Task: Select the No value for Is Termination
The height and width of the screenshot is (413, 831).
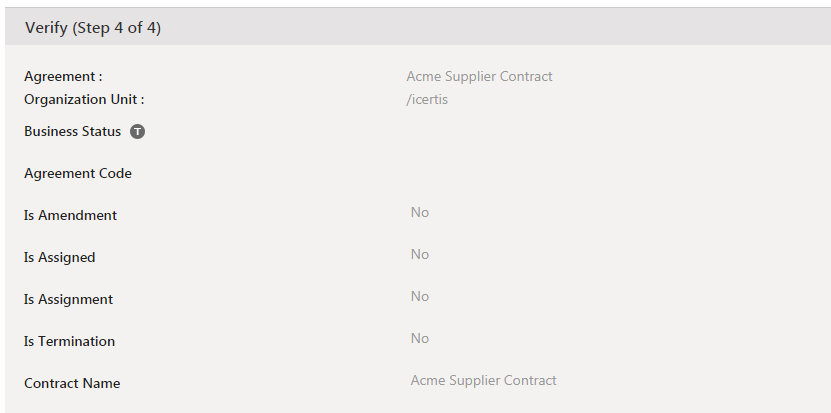Action: click(419, 338)
